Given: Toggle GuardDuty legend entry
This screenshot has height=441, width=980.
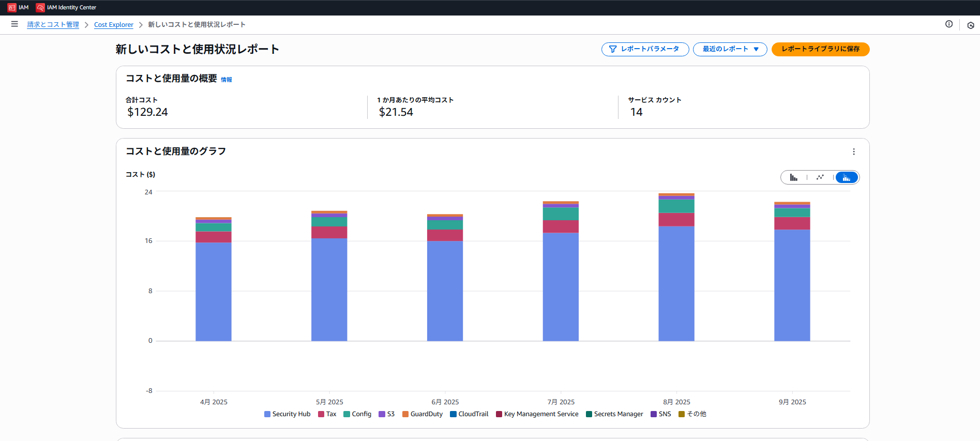Looking at the screenshot, I should [x=423, y=414].
